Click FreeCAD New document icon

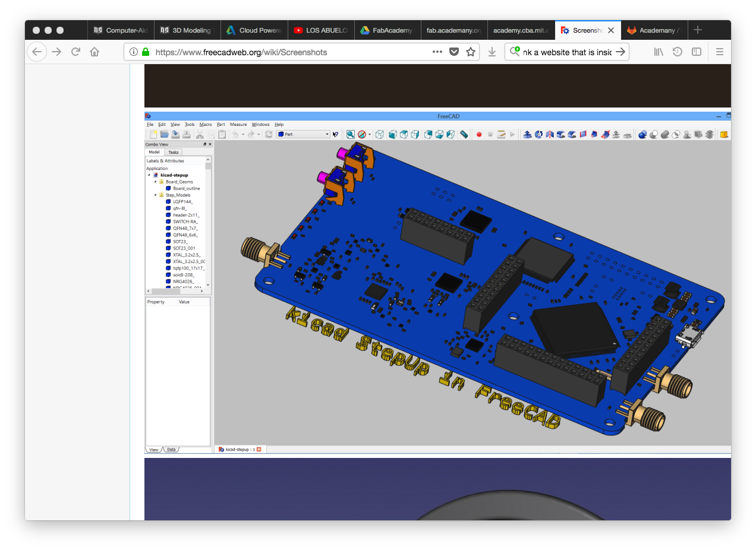153,134
